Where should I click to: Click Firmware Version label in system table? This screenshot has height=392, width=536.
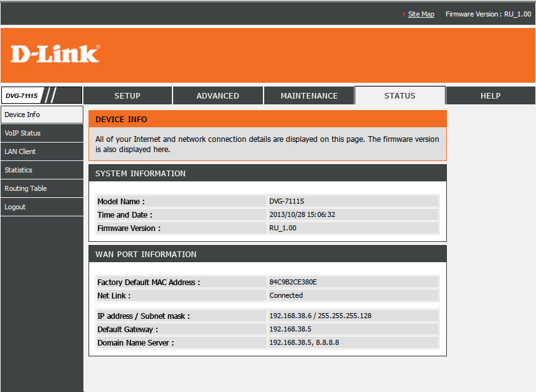(129, 228)
